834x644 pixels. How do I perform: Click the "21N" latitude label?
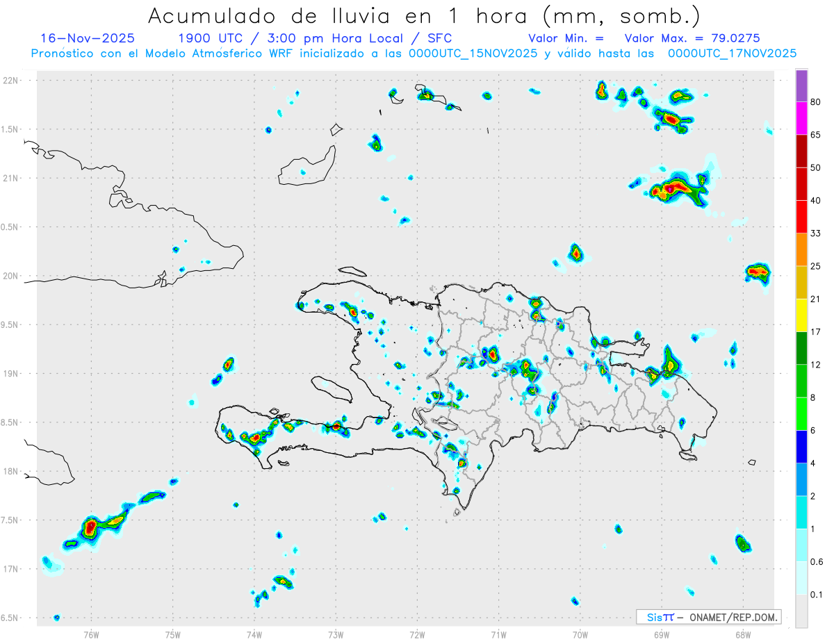[x=12, y=179]
